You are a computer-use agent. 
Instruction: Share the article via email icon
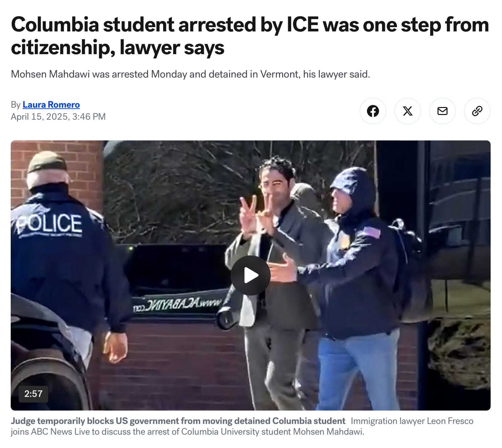(442, 111)
